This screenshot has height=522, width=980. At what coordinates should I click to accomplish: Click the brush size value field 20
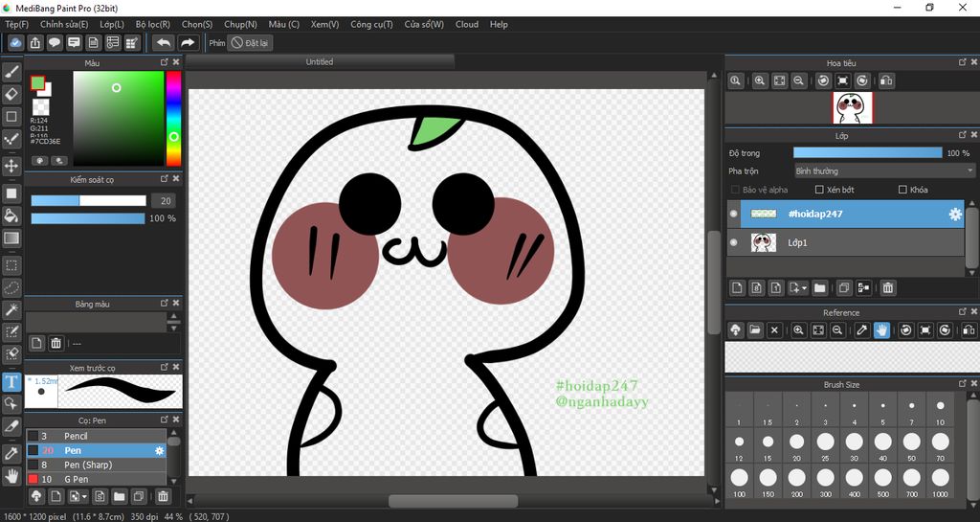tap(166, 201)
